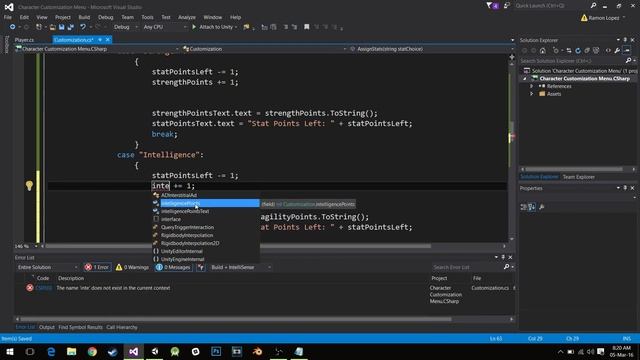Open the Build + IntelliSense dropdown
640x360 pixels.
pos(241,267)
